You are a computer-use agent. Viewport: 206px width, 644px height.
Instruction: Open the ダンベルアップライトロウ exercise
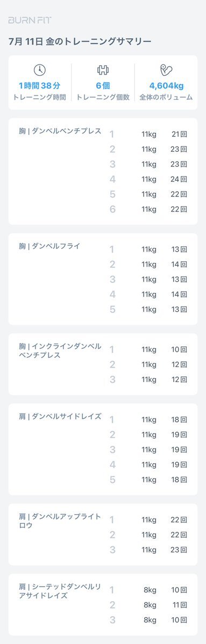[x=60, y=521]
